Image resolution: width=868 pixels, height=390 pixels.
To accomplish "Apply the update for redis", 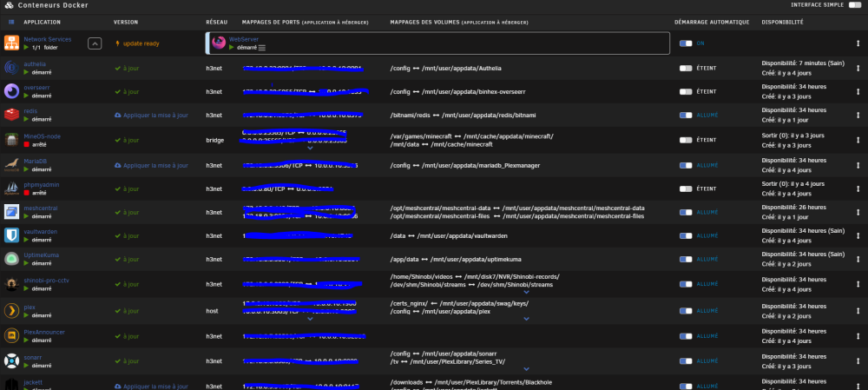I will [151, 116].
